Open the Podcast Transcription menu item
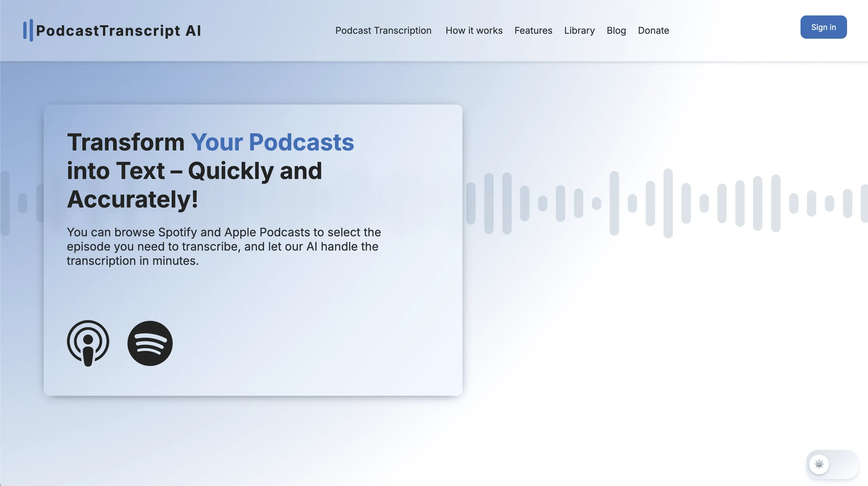Viewport: 868px width, 486px height. point(383,30)
